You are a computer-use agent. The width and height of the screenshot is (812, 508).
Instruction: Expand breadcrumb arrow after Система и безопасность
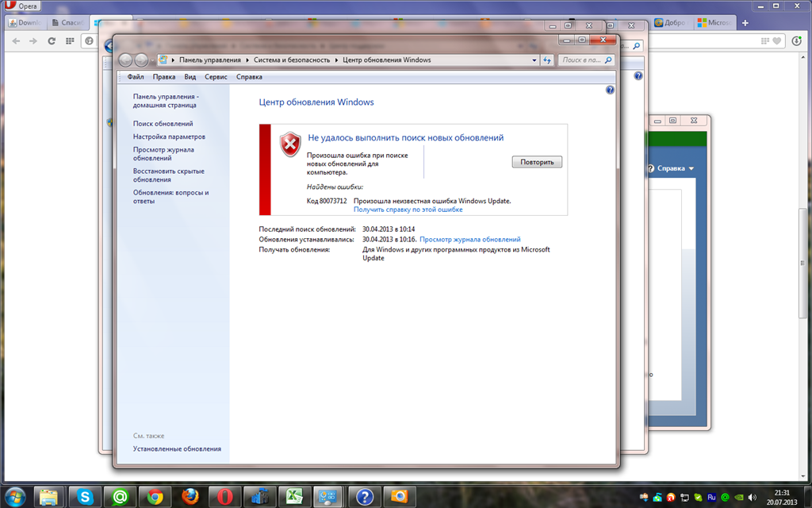pos(336,60)
